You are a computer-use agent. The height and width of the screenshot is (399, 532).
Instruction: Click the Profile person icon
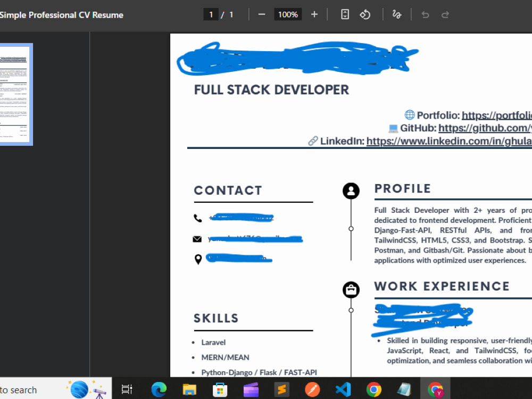click(x=351, y=190)
